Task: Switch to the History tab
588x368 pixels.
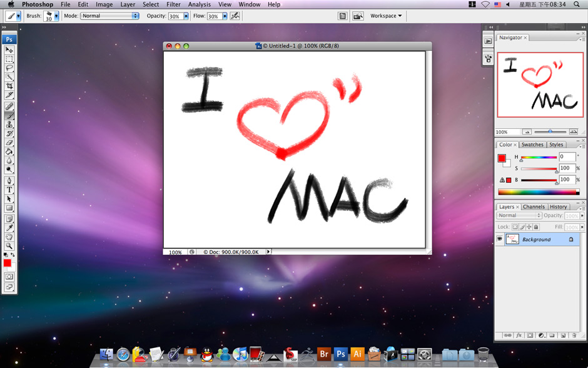Action: click(x=558, y=207)
